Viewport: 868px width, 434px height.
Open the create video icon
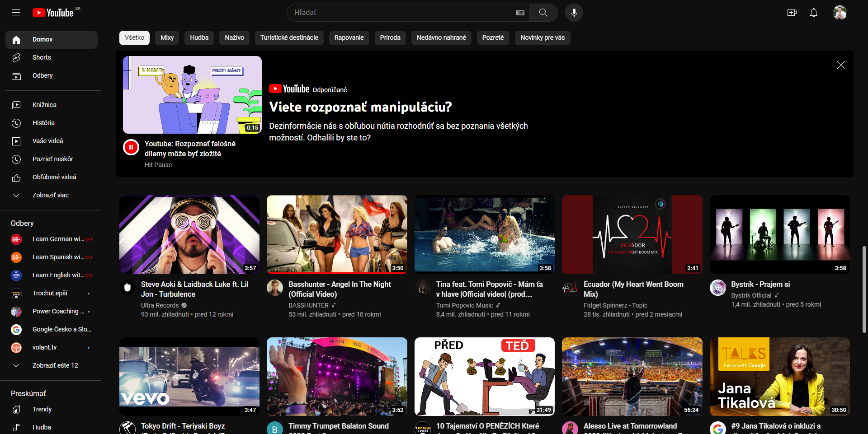pos(792,13)
